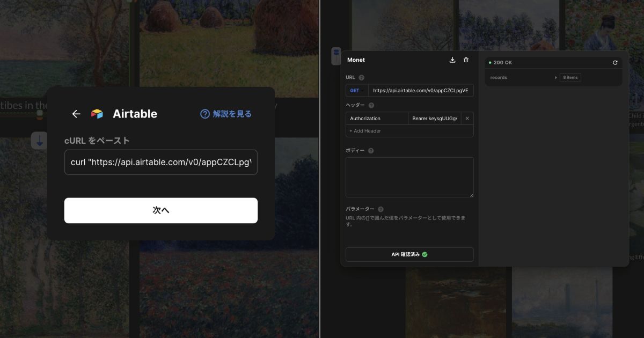Image resolution: width=644 pixels, height=338 pixels.
Task: Show the ボディー help tooltip icon
Action: pos(371,151)
